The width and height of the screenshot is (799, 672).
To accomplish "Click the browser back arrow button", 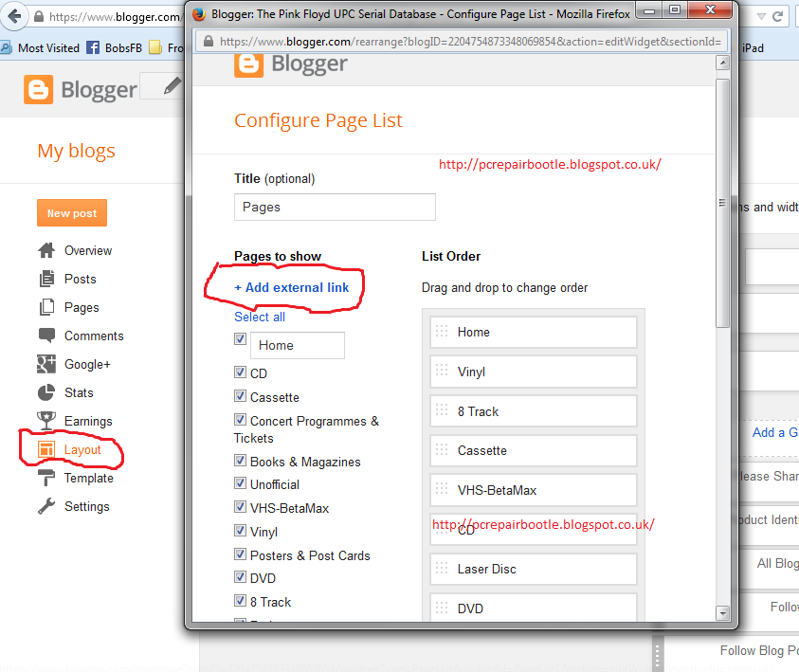I will pos(14,16).
